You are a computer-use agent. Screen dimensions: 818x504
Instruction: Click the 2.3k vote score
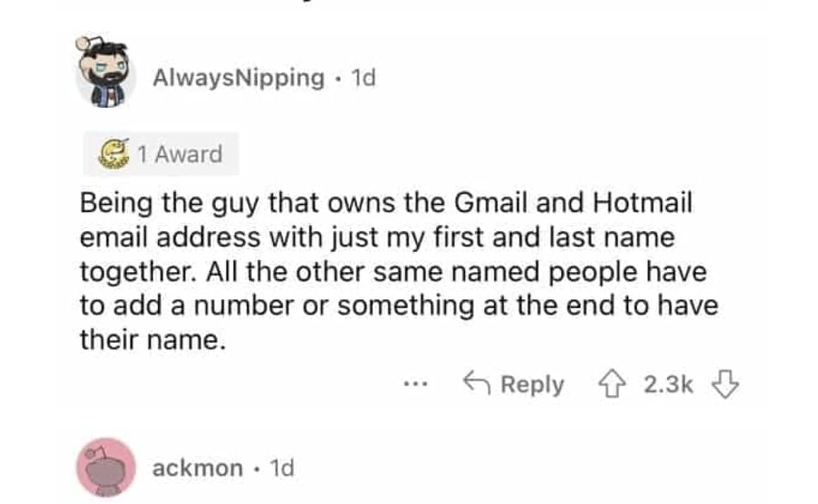668,385
